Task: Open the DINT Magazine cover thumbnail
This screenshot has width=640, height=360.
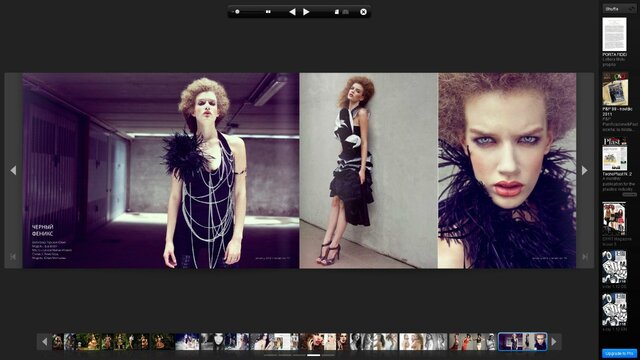Action: tap(614, 219)
